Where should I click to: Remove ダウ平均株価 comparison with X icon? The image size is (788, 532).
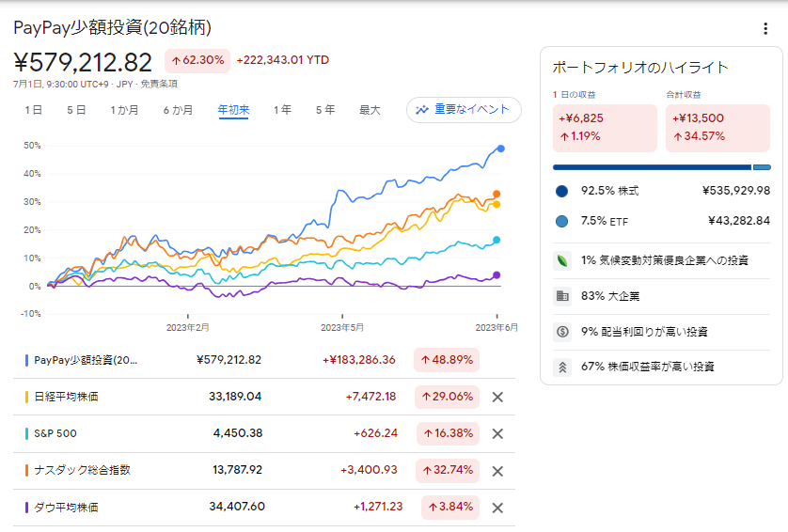coord(497,508)
